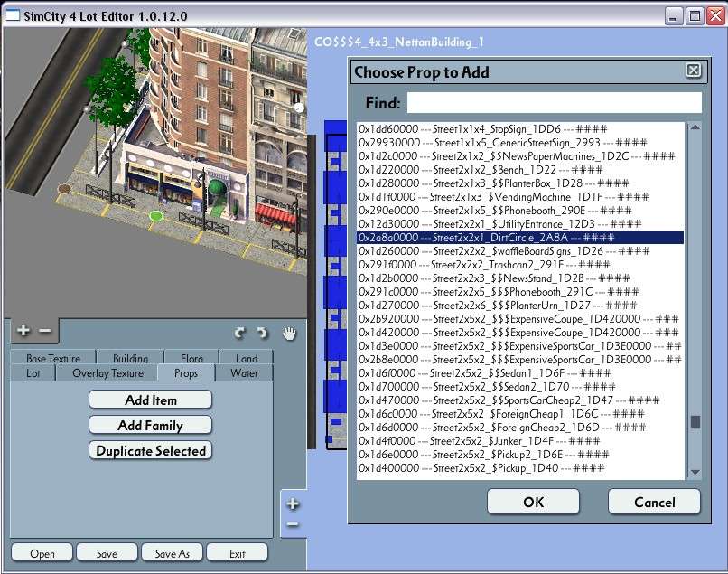Switch to the Lot tab

pyautogui.click(x=33, y=373)
